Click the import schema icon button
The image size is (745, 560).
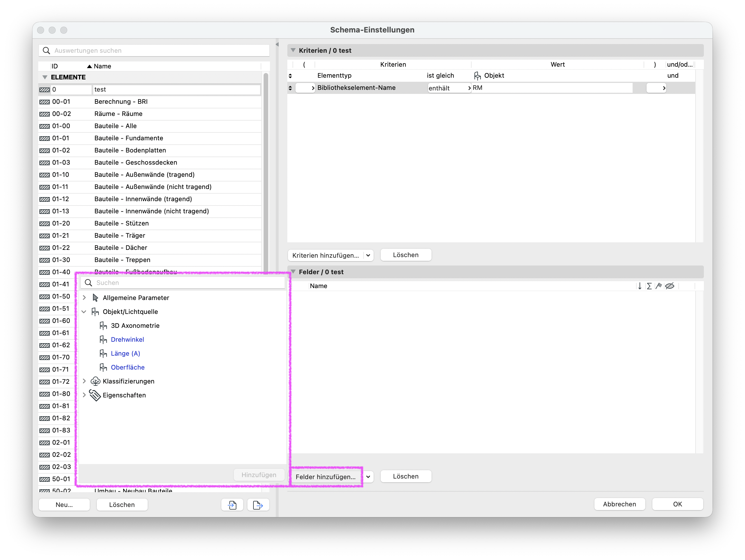point(232,504)
